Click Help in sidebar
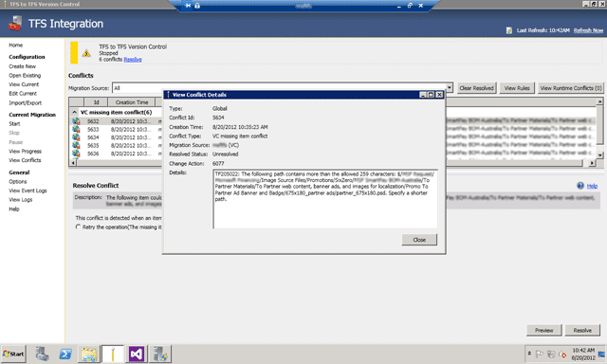 coord(14,209)
